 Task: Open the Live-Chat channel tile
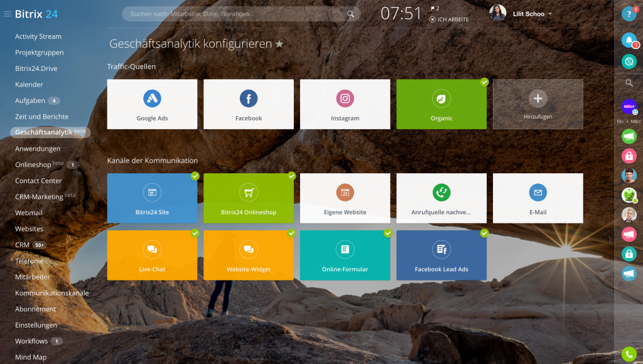coord(152,255)
